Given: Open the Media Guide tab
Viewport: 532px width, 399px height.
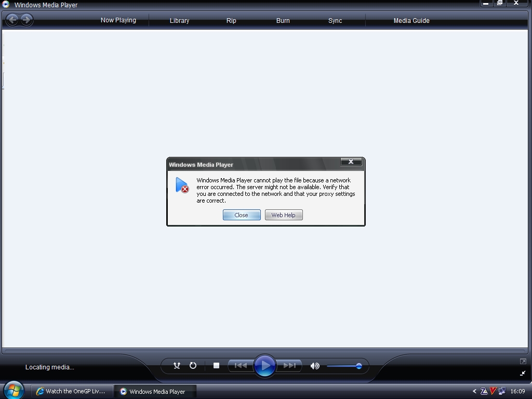Looking at the screenshot, I should tap(411, 21).
